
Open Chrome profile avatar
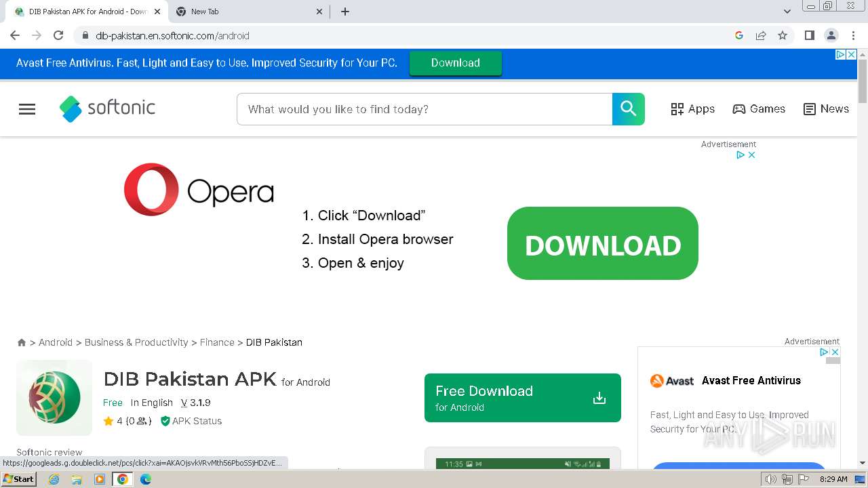pyautogui.click(x=831, y=36)
